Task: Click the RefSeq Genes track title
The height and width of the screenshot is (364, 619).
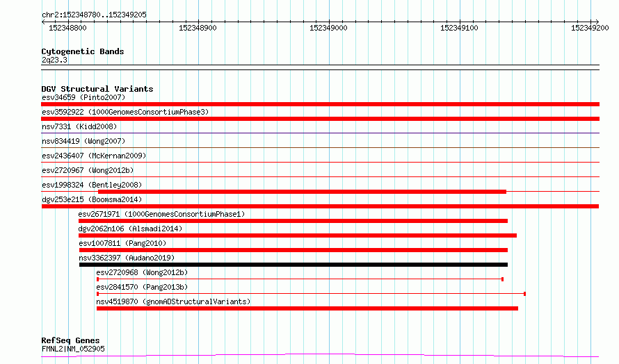Action: (70, 340)
